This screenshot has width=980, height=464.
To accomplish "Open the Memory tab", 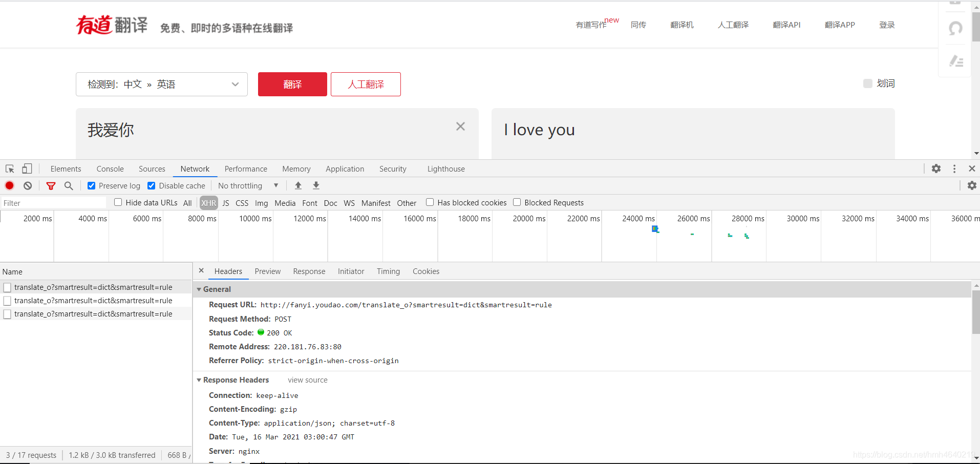I will coord(296,169).
